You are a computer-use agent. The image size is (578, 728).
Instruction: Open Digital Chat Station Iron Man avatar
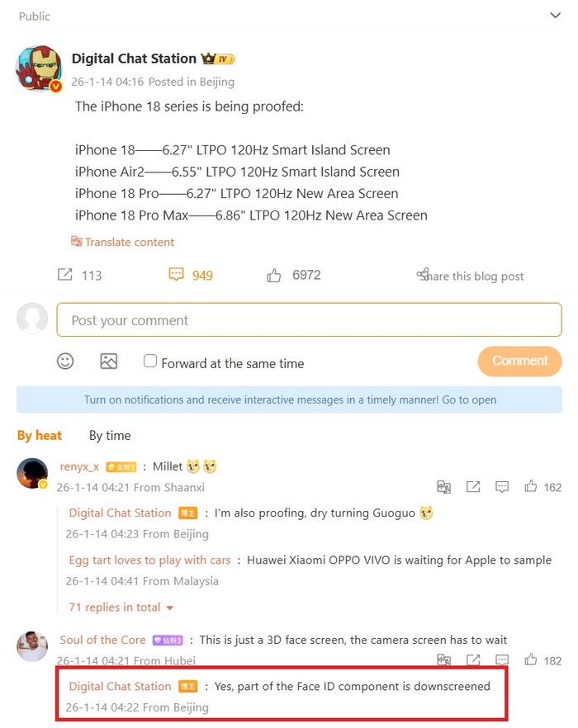pyautogui.click(x=39, y=69)
